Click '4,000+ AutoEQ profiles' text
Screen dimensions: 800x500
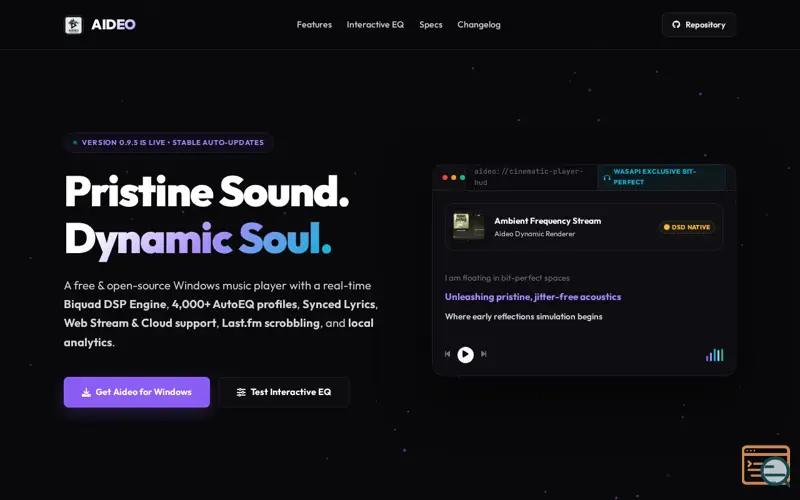click(x=234, y=304)
